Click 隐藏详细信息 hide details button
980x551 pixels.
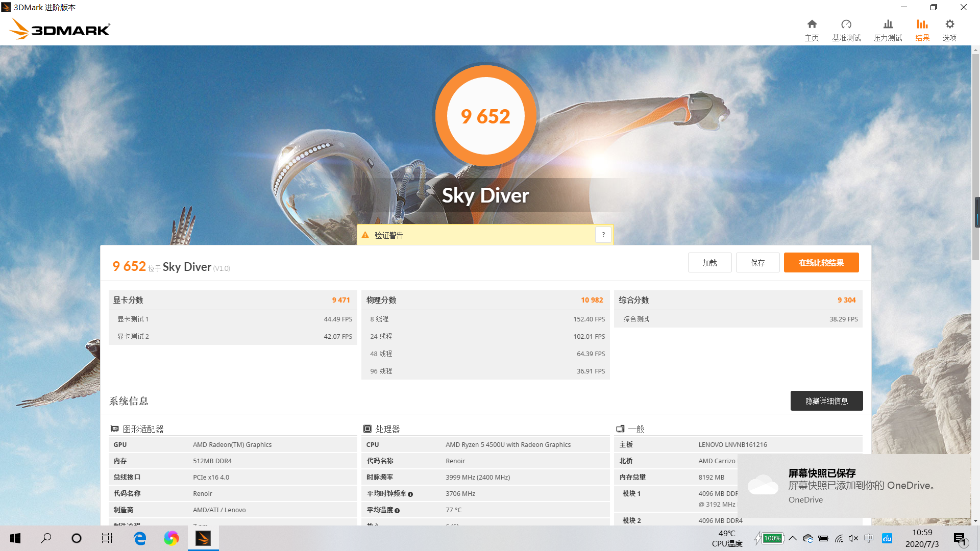[826, 400]
